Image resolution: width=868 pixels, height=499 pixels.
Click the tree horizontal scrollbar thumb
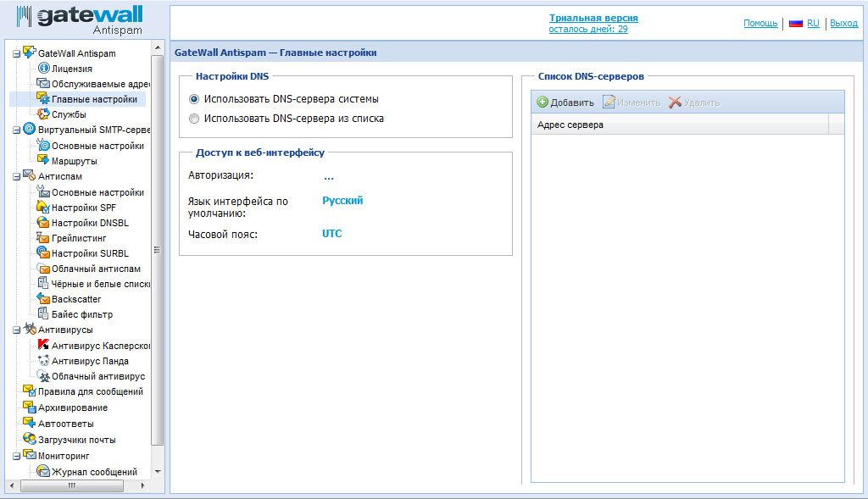72,485
